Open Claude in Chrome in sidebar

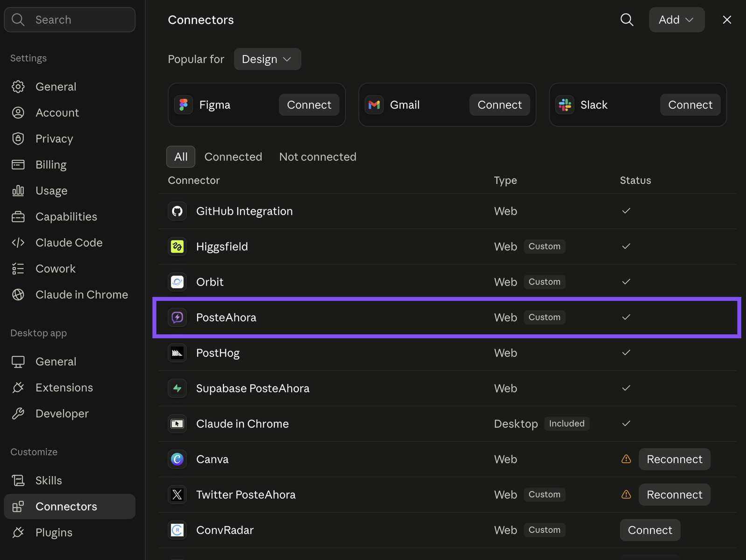pos(69,295)
